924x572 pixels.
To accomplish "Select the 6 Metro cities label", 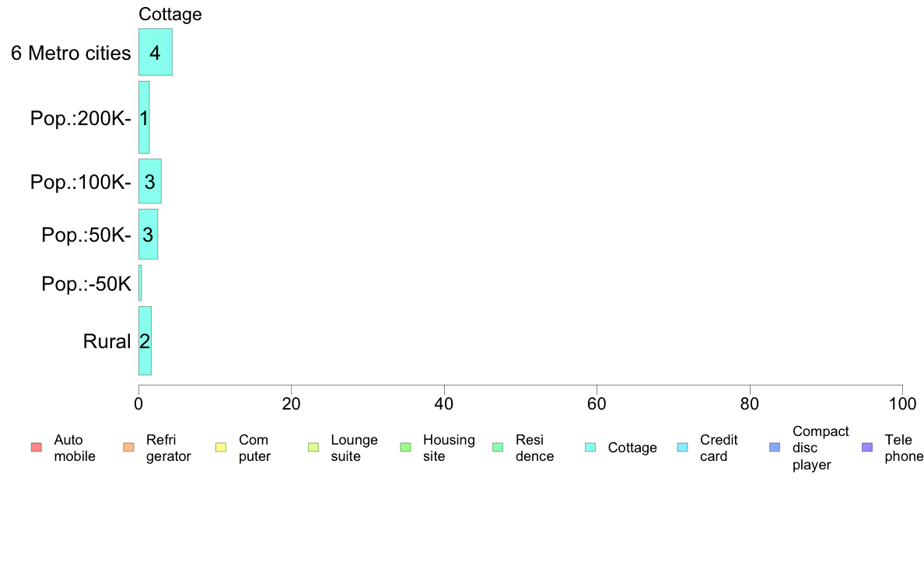I will (71, 53).
